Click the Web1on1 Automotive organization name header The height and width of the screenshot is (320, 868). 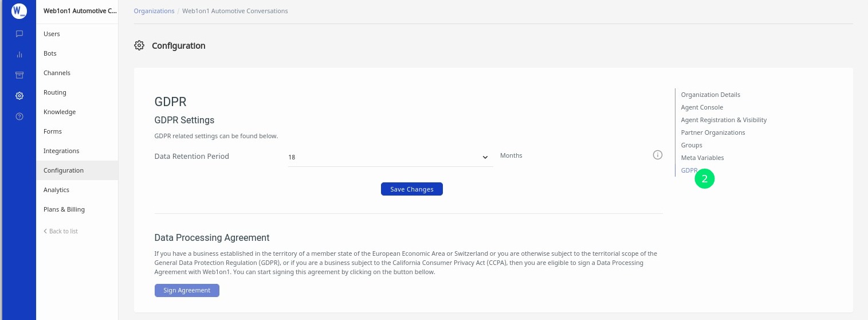point(80,11)
